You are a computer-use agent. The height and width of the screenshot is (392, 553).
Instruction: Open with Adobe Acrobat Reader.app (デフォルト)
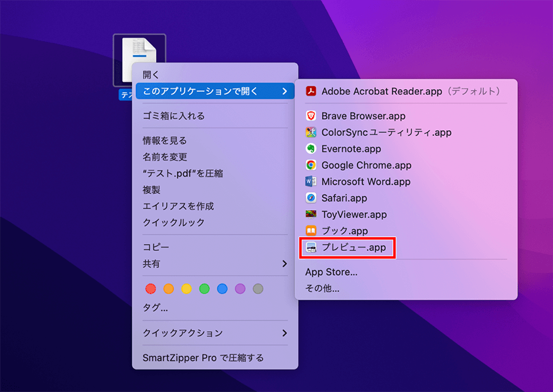click(x=406, y=92)
